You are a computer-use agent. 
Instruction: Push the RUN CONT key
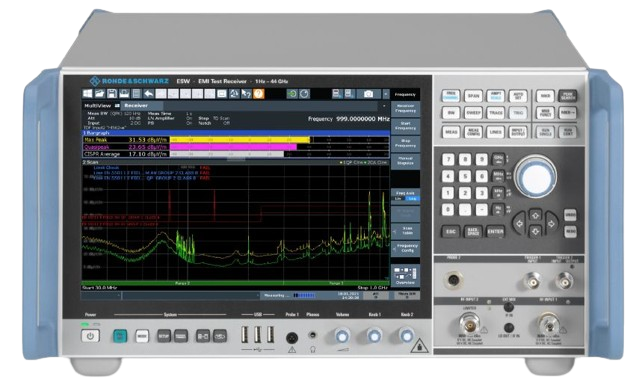[567, 132]
